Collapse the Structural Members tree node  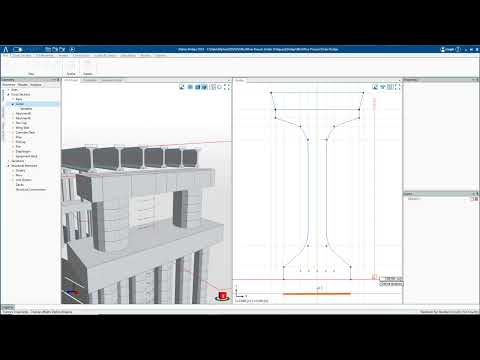9,166
